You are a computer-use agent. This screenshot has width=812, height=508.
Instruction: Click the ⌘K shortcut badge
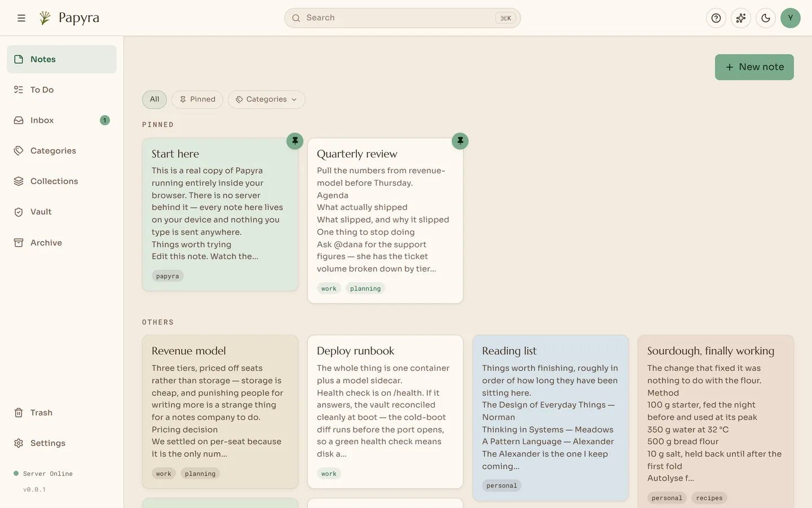[x=506, y=18]
